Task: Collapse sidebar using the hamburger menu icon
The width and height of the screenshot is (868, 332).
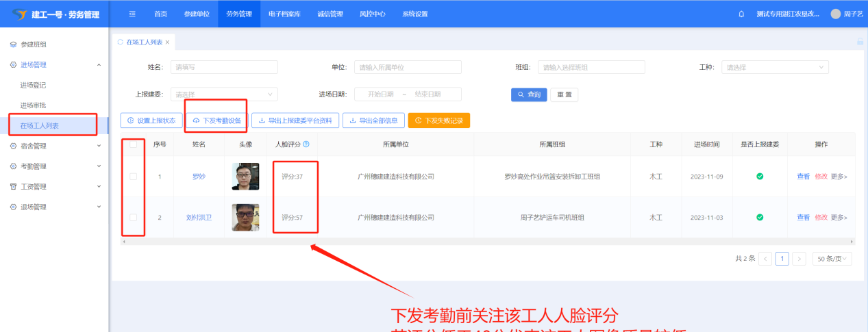Action: point(132,14)
